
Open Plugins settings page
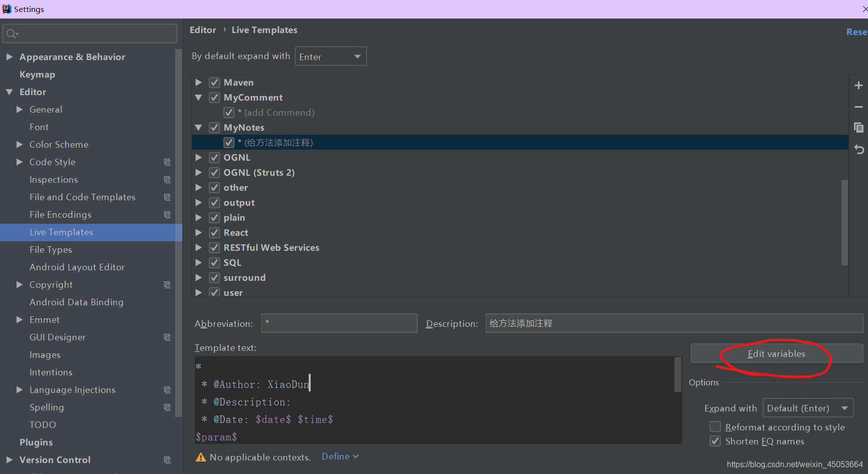(x=36, y=442)
